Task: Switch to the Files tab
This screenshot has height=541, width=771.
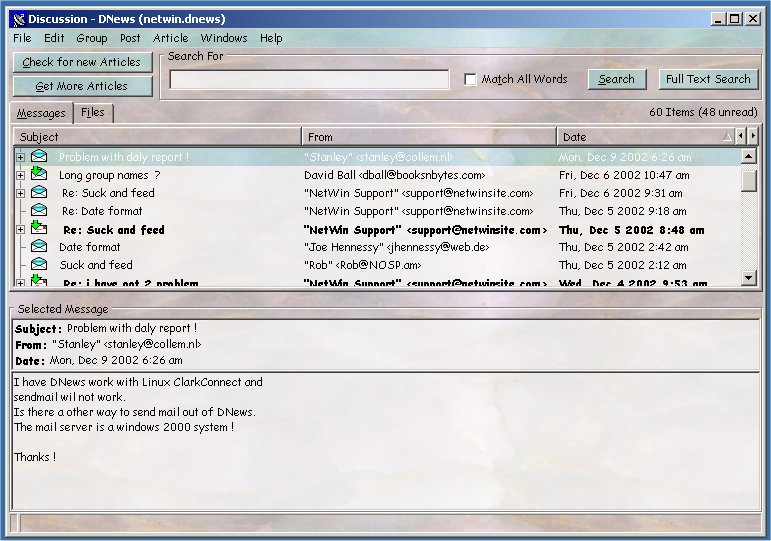Action: tap(93, 113)
